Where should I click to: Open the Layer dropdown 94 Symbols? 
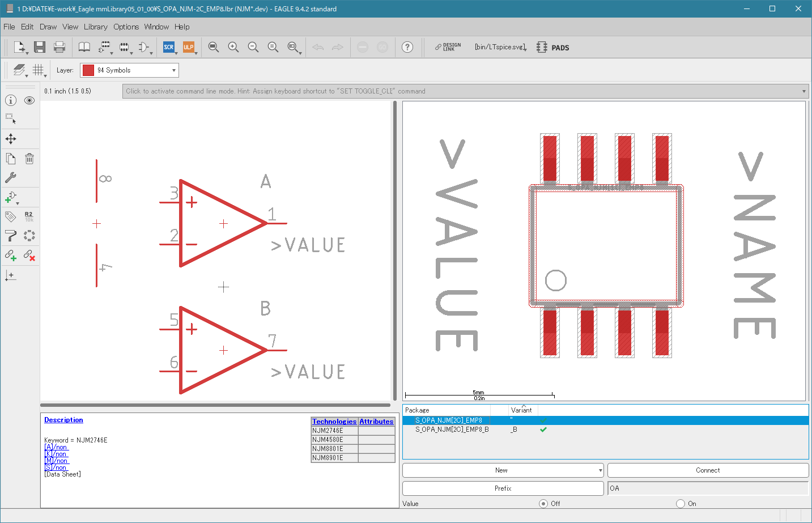point(129,70)
